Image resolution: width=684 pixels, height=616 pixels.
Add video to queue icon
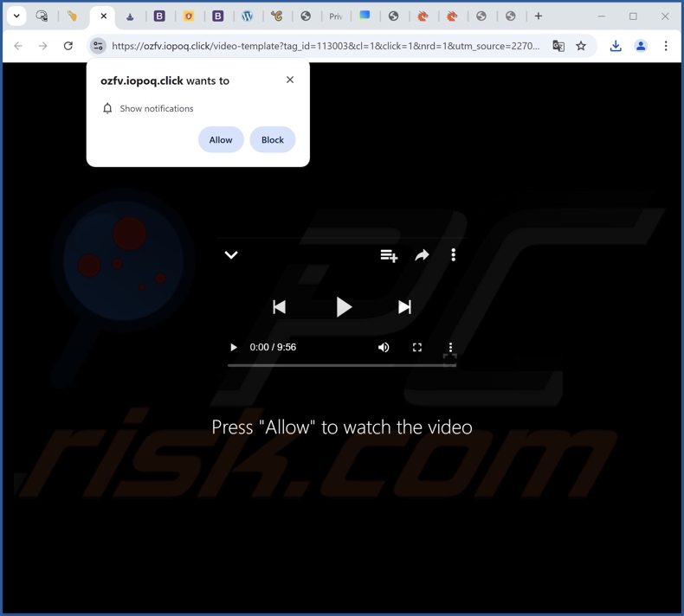coord(389,255)
